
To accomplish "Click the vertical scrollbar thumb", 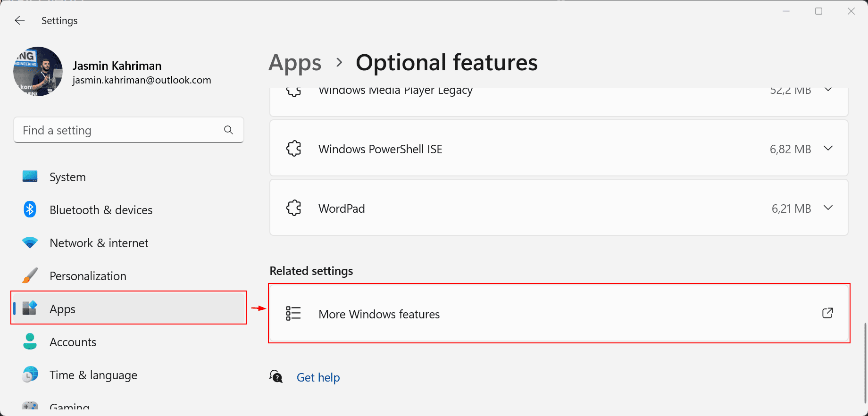I will (x=865, y=363).
